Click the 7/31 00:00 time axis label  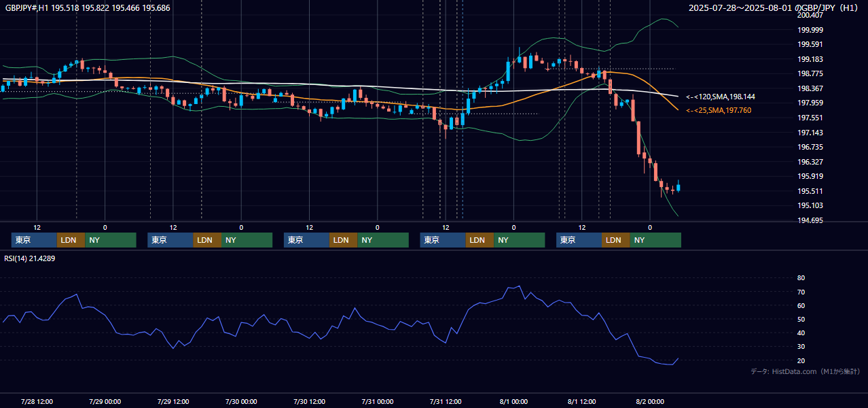coord(378,402)
